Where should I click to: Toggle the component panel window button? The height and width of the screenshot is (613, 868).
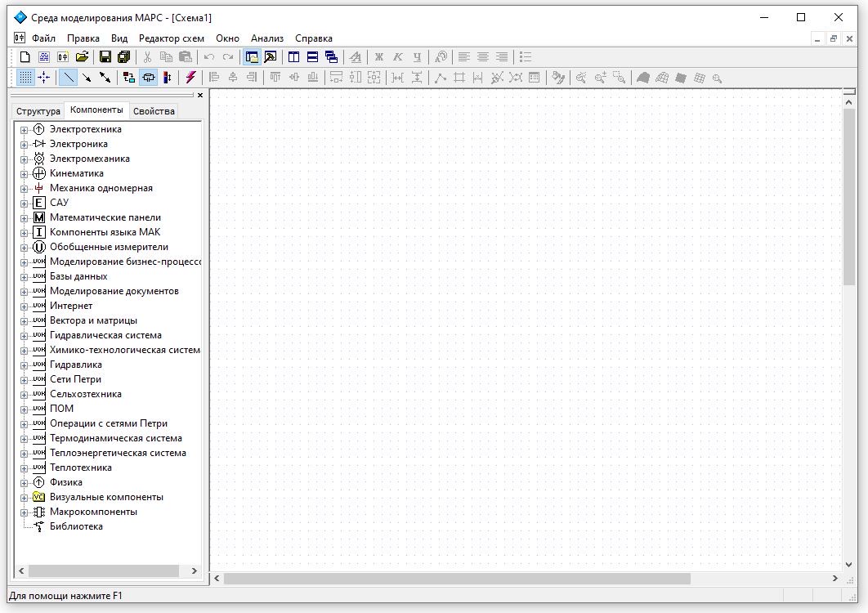[252, 57]
